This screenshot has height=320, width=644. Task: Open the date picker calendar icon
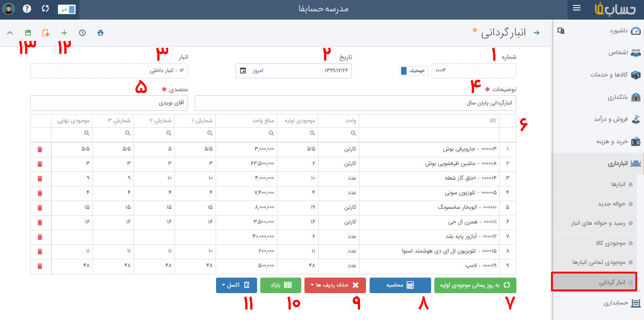[243, 71]
